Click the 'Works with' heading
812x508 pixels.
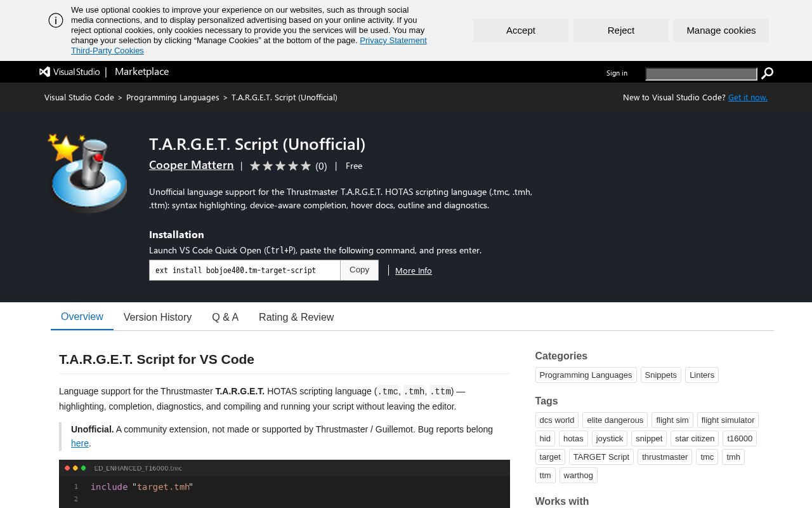[562, 502]
